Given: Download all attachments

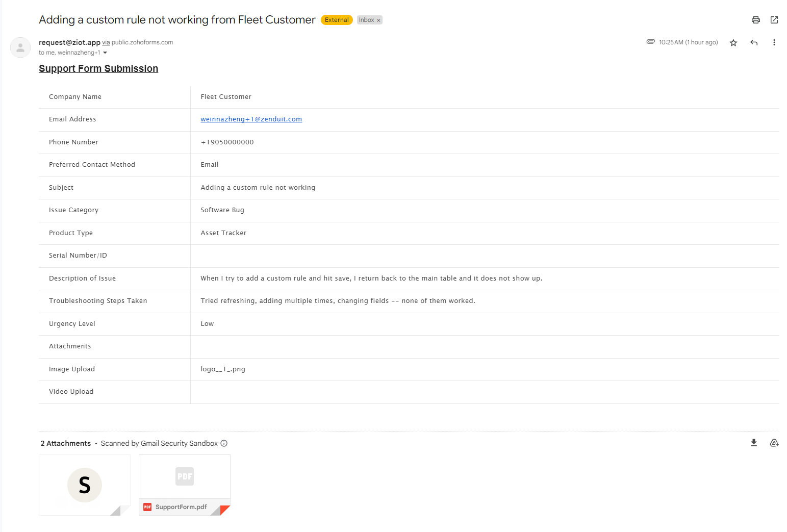Looking at the screenshot, I should tap(753, 443).
